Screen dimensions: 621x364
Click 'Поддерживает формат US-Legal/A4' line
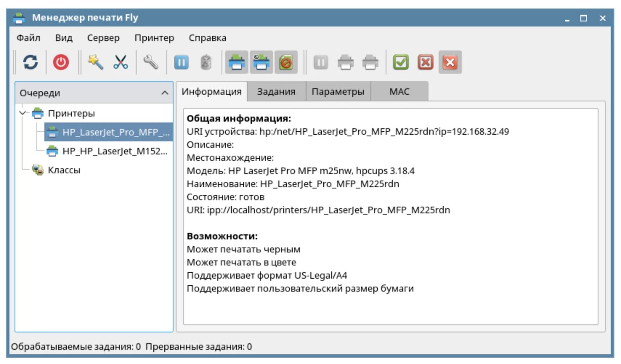pos(267,275)
